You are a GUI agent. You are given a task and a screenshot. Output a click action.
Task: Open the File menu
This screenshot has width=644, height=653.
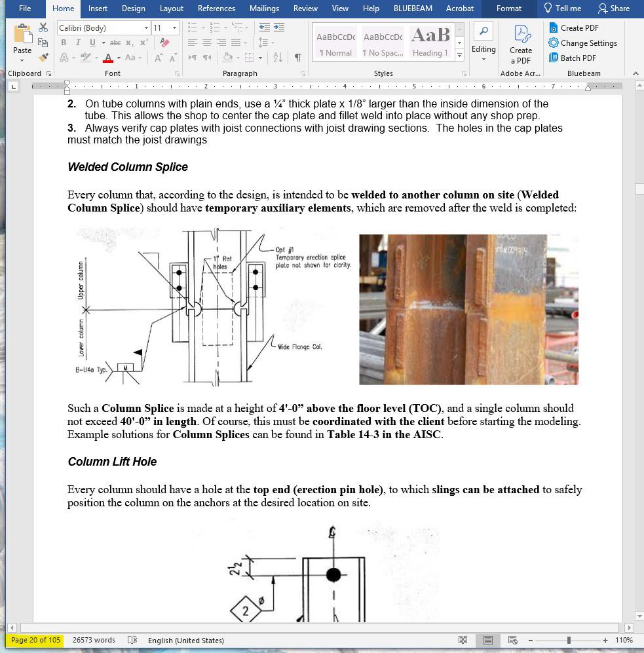(25, 9)
